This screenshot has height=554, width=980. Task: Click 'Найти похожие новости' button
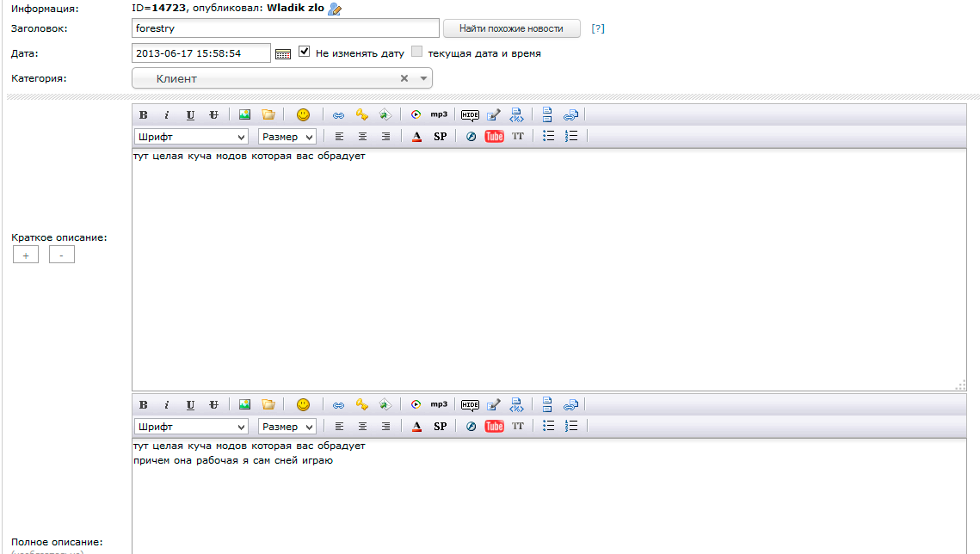pyautogui.click(x=511, y=28)
